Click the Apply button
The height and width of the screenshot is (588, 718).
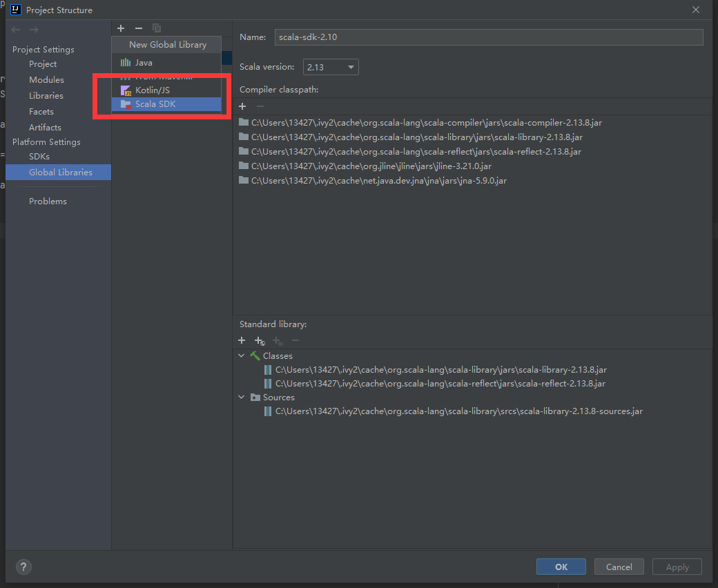tap(677, 567)
